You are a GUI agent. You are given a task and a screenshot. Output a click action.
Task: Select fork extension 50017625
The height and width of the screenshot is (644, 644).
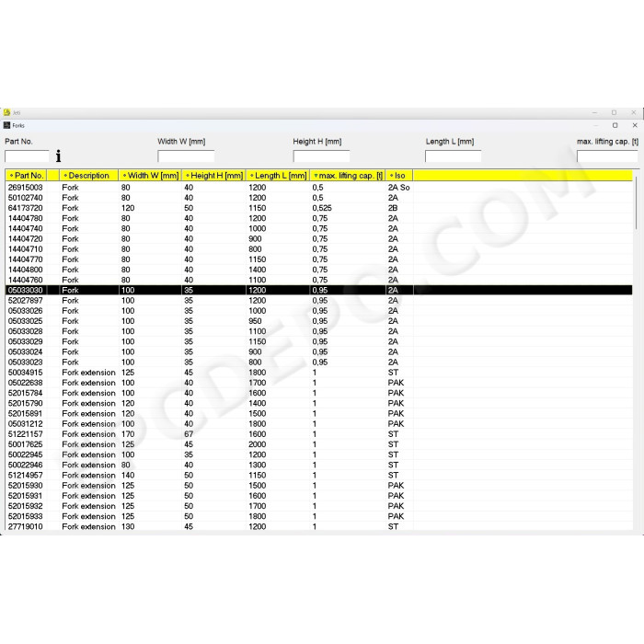tap(26, 444)
